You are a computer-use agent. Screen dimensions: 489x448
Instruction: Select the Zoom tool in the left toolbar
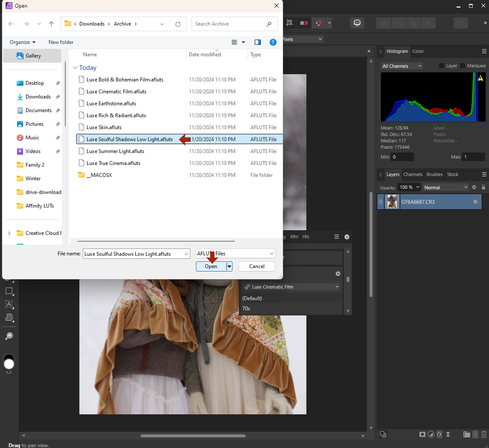[x=9, y=336]
